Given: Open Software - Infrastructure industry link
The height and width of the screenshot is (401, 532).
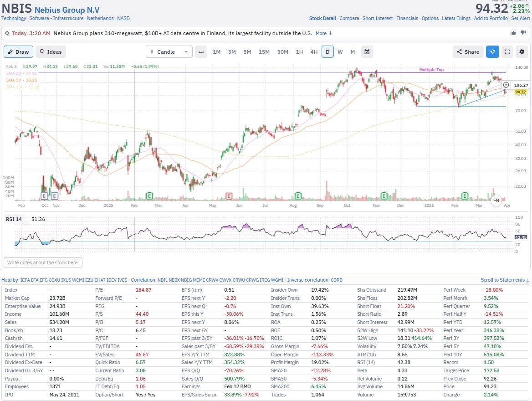Looking at the screenshot, I should click(x=56, y=18).
